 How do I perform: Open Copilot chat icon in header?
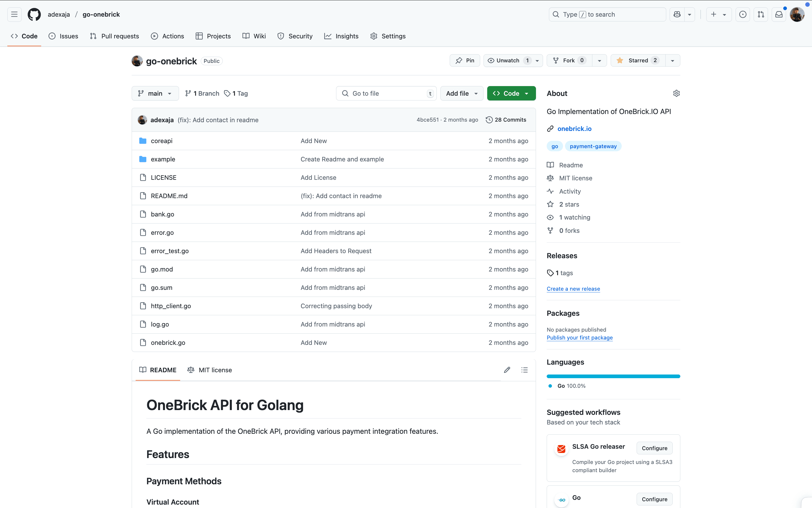[677, 14]
